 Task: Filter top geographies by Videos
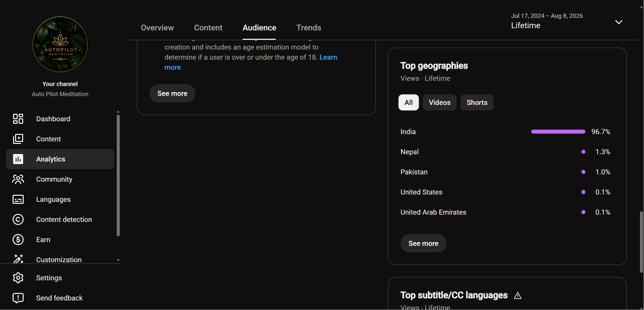click(440, 102)
